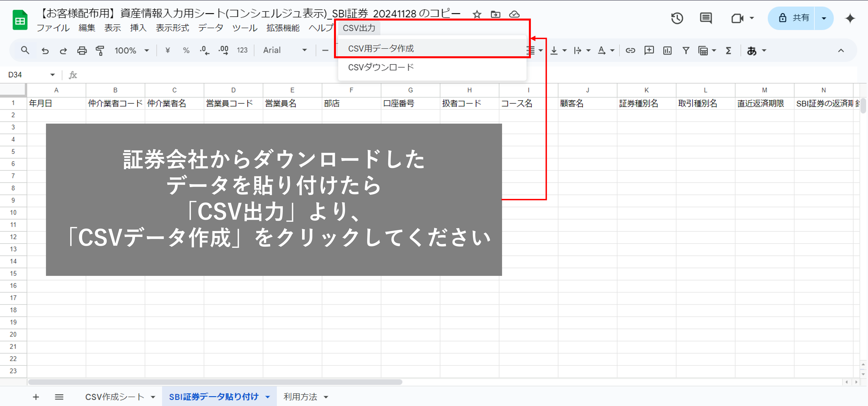Expand the name box D34 dropdown
This screenshot has width=868, height=406.
[x=52, y=74]
